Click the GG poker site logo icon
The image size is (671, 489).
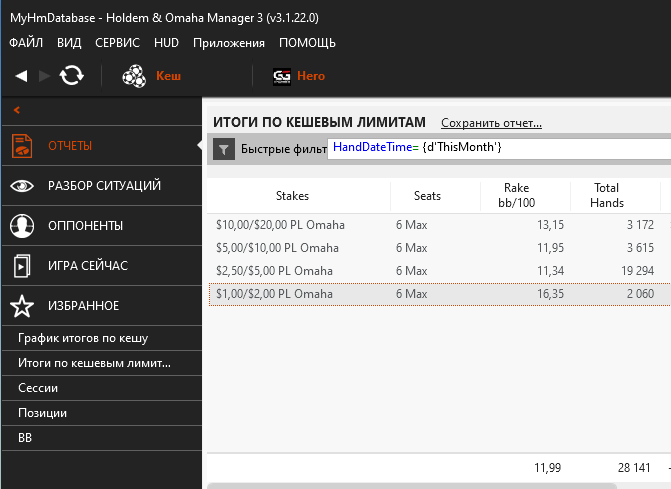[282, 77]
